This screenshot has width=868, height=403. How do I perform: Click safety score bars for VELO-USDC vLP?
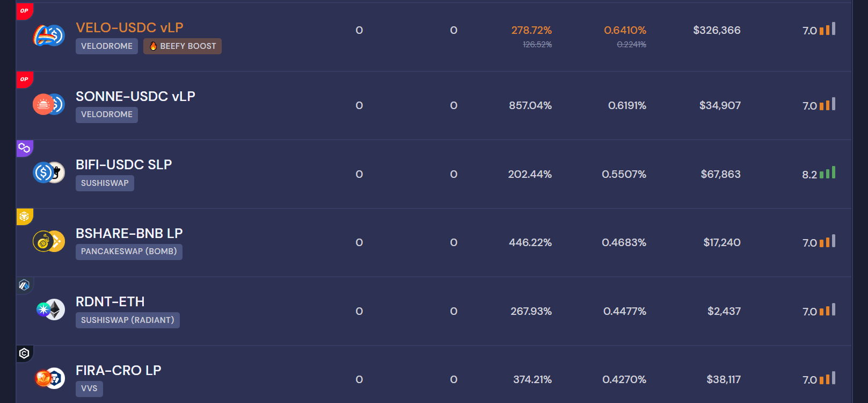pos(827,29)
